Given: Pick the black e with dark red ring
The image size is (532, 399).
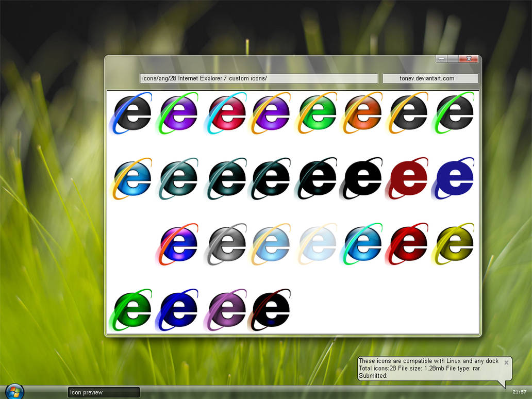Looking at the screenshot, I should coord(271,310).
